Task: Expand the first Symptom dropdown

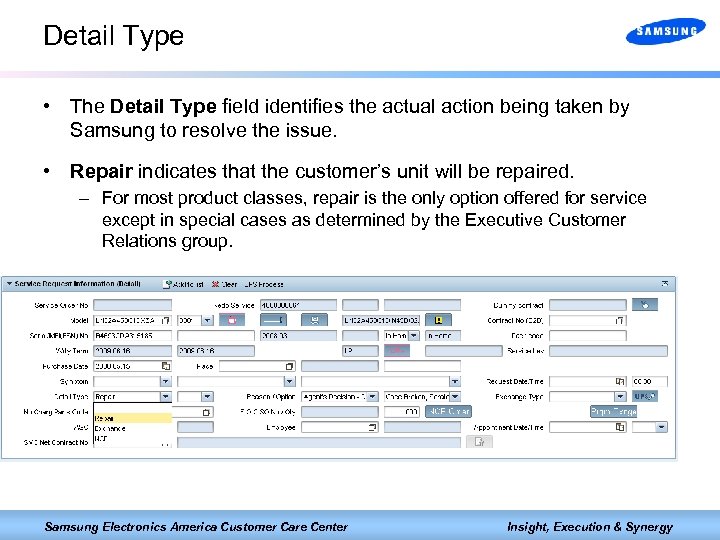Action: click(x=165, y=381)
